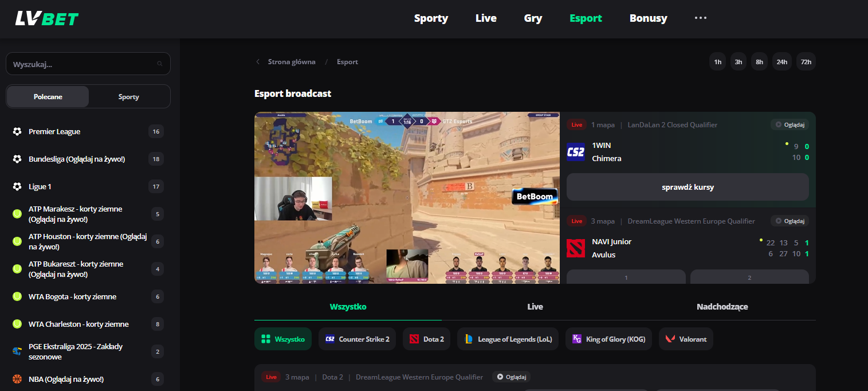Set time filter to 1h

coord(717,62)
